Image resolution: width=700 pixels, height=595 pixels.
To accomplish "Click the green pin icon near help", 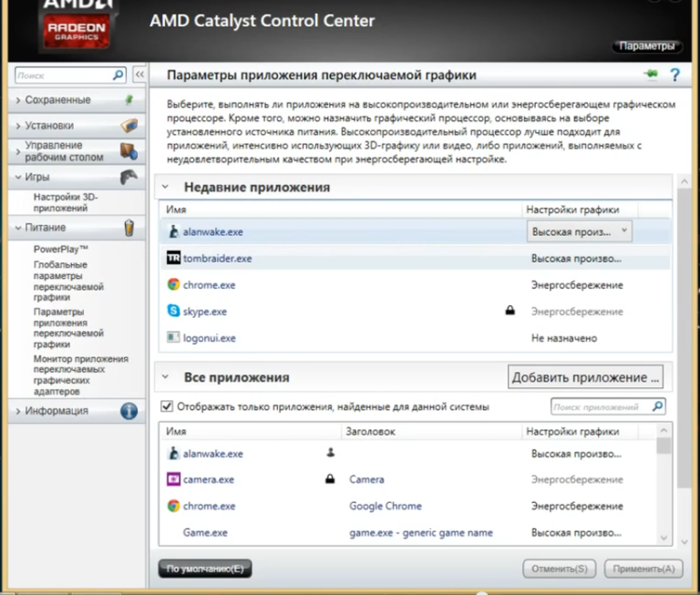I will pos(650,75).
